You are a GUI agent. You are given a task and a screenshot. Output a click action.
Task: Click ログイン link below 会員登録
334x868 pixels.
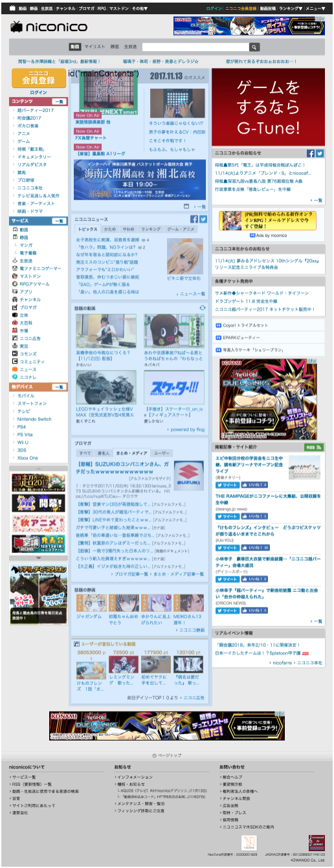tap(38, 93)
